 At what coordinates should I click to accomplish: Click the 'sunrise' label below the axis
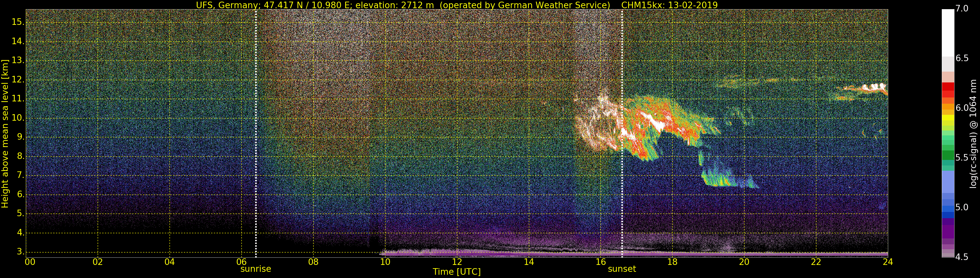[x=256, y=269]
